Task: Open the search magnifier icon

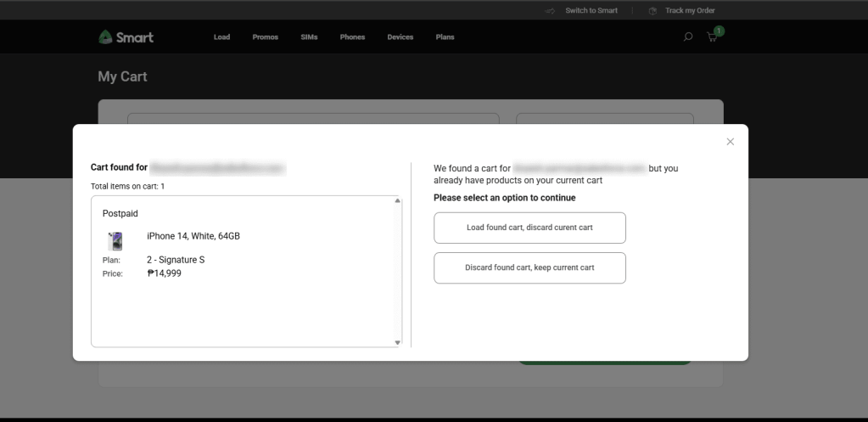Action: point(688,37)
